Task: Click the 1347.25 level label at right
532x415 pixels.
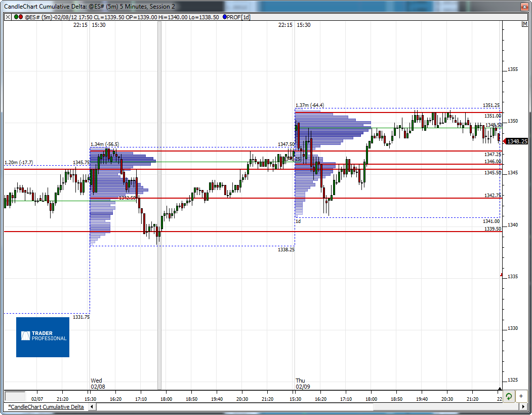Action: tap(493, 155)
